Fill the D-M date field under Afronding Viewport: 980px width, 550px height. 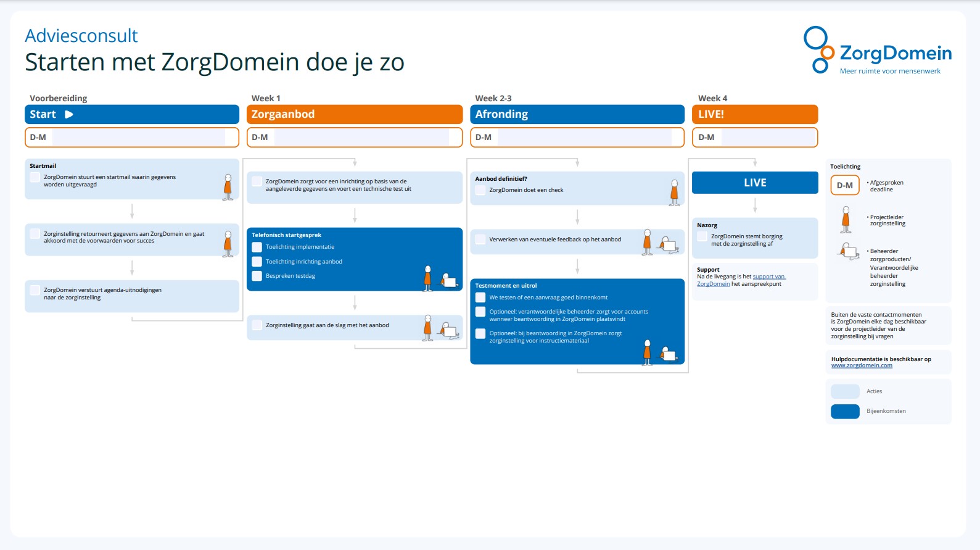[x=585, y=137]
